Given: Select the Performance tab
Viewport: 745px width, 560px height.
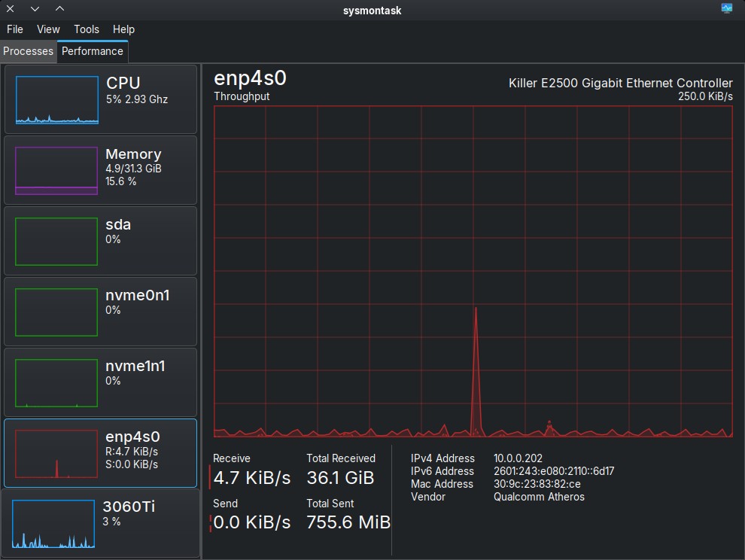Looking at the screenshot, I should click(93, 51).
